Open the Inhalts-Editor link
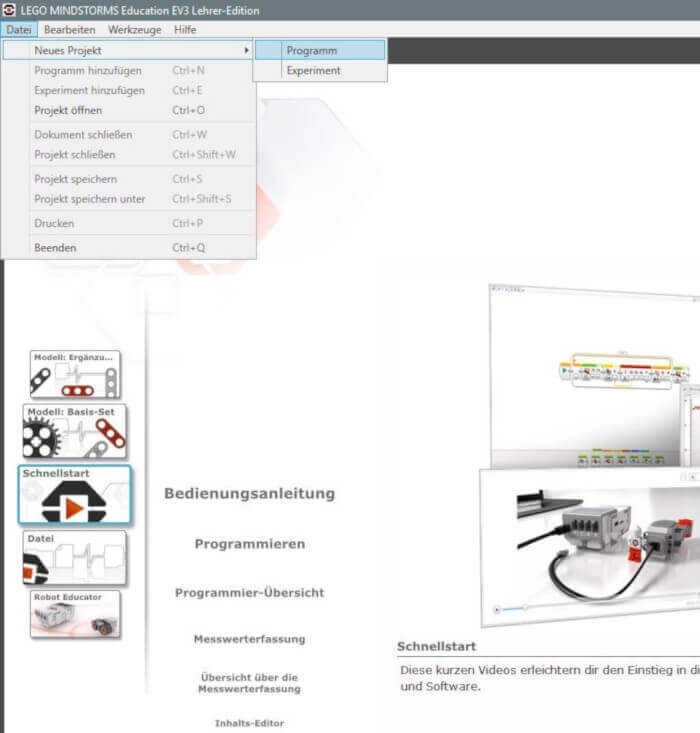This screenshot has width=700, height=733. click(250, 723)
